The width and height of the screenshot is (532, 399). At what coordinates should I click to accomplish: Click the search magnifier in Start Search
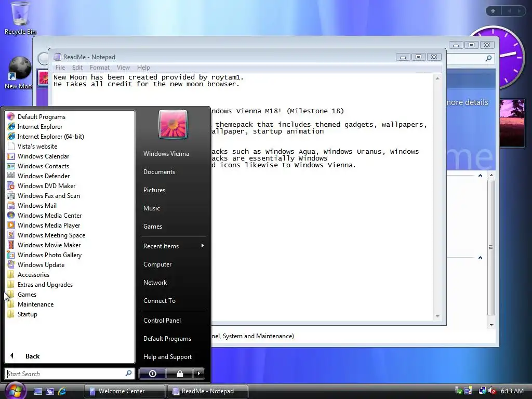pos(129,373)
